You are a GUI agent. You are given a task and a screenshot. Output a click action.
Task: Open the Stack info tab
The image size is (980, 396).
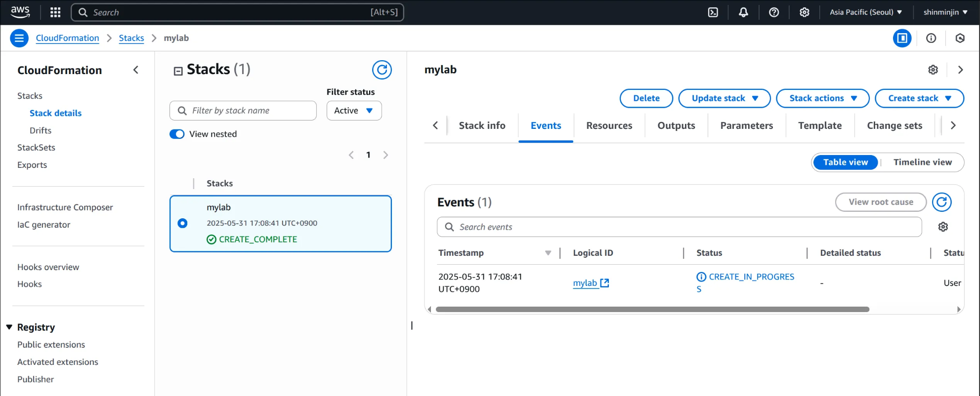[x=482, y=125]
